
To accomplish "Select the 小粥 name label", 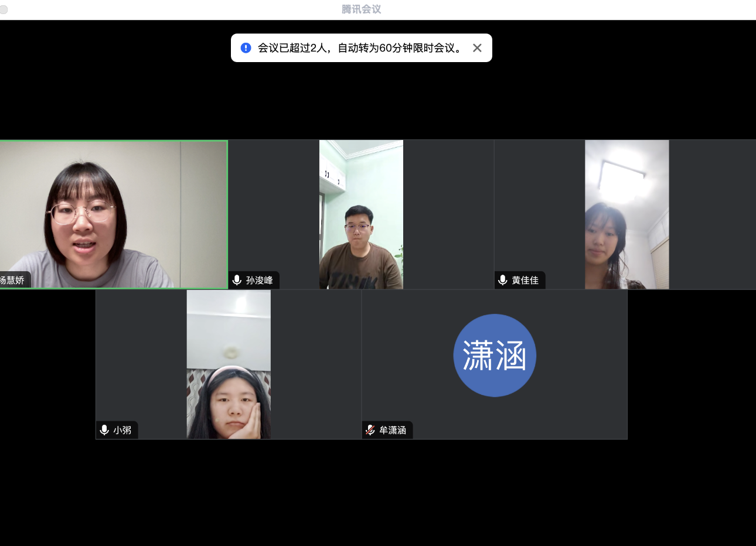I will point(122,430).
